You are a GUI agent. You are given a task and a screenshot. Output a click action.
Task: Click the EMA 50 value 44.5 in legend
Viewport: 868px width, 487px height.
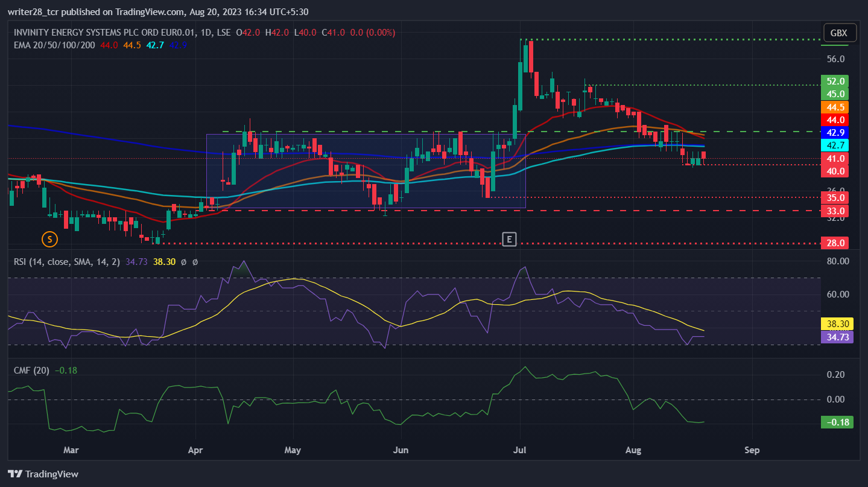(132, 45)
